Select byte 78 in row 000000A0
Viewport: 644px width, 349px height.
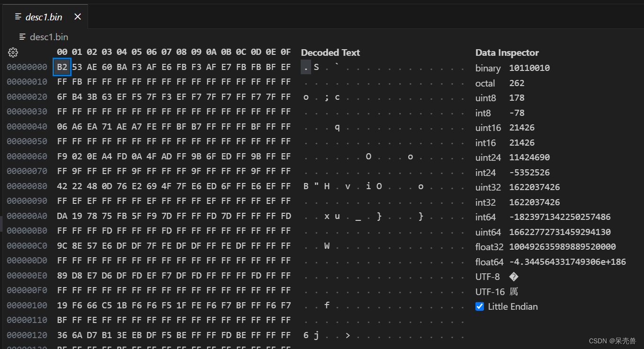pyautogui.click(x=92, y=216)
